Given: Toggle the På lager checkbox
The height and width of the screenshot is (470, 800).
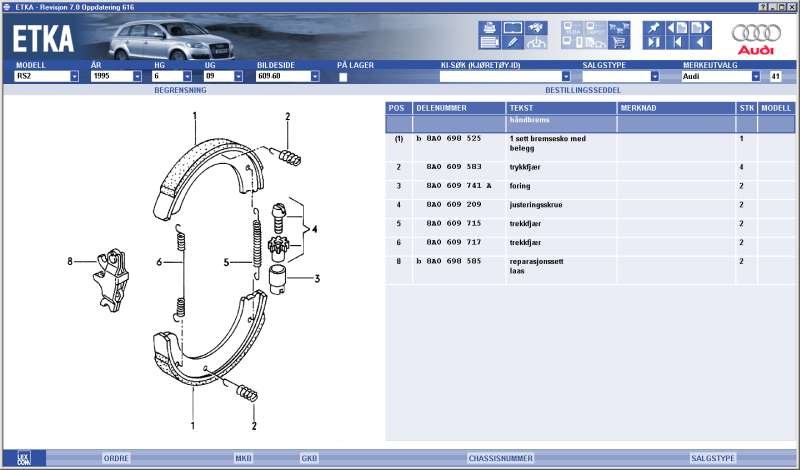Looking at the screenshot, I should click(343, 76).
